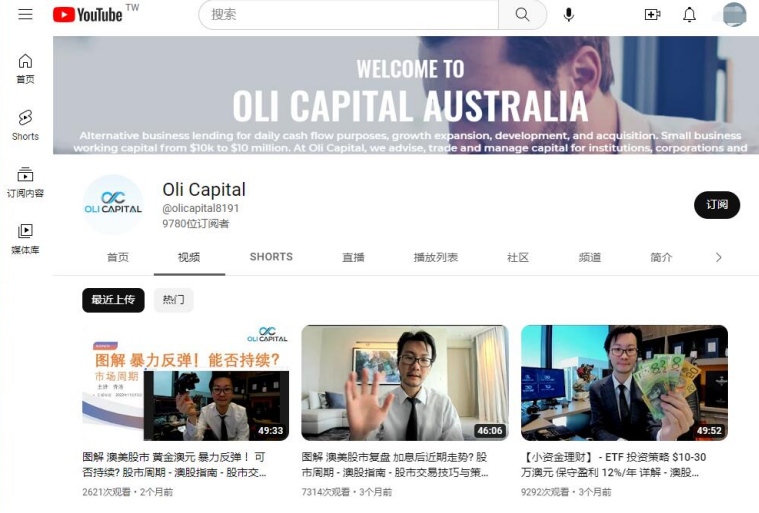Open the 49:52 video thumbnail
This screenshot has height=513, width=759.
click(x=624, y=382)
